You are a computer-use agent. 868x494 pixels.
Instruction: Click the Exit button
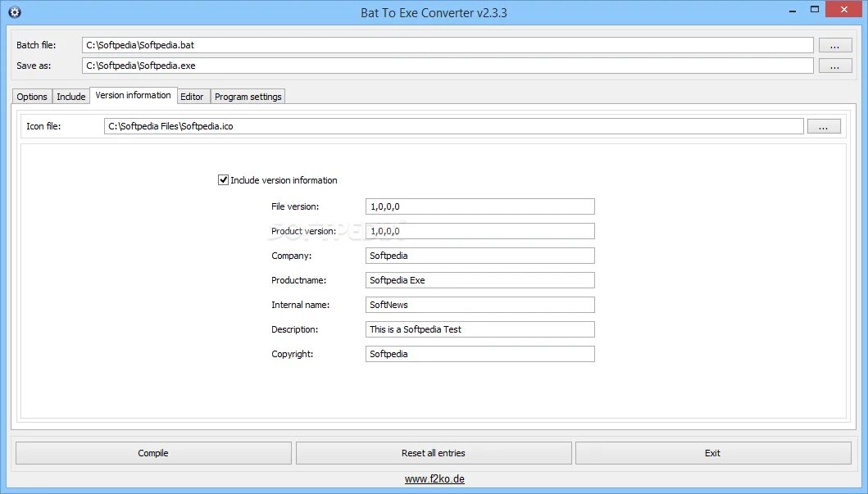tap(713, 453)
